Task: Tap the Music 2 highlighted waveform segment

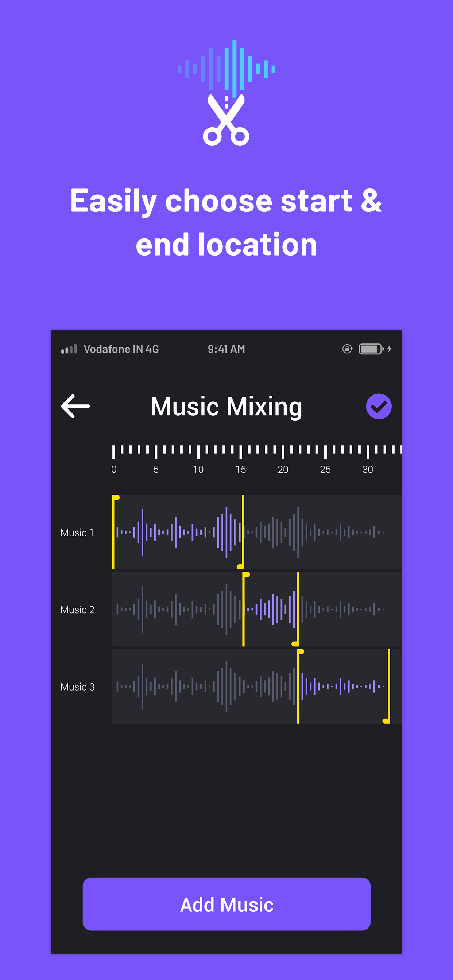Action: [x=271, y=609]
